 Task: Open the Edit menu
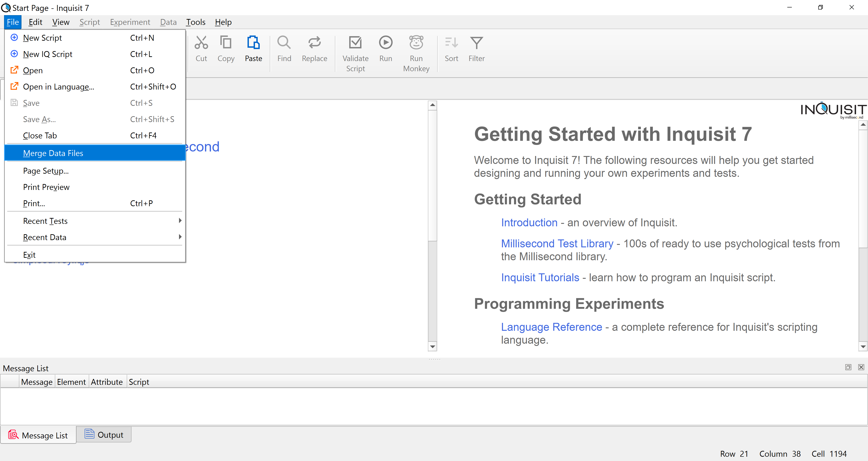point(35,22)
